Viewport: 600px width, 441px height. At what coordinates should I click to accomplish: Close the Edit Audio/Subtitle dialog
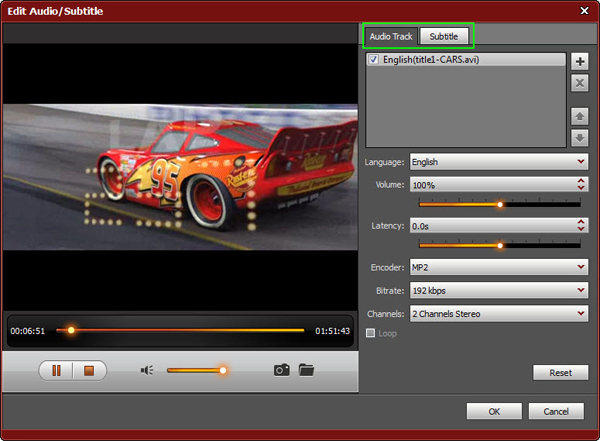click(x=584, y=11)
